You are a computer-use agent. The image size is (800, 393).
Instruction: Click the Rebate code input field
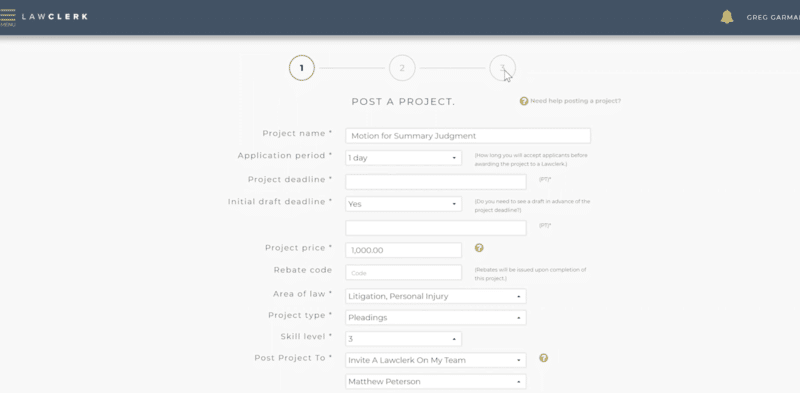(x=403, y=273)
